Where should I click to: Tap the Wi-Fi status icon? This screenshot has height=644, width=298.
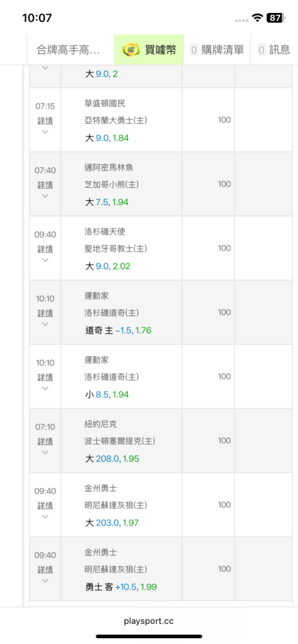[x=257, y=17]
